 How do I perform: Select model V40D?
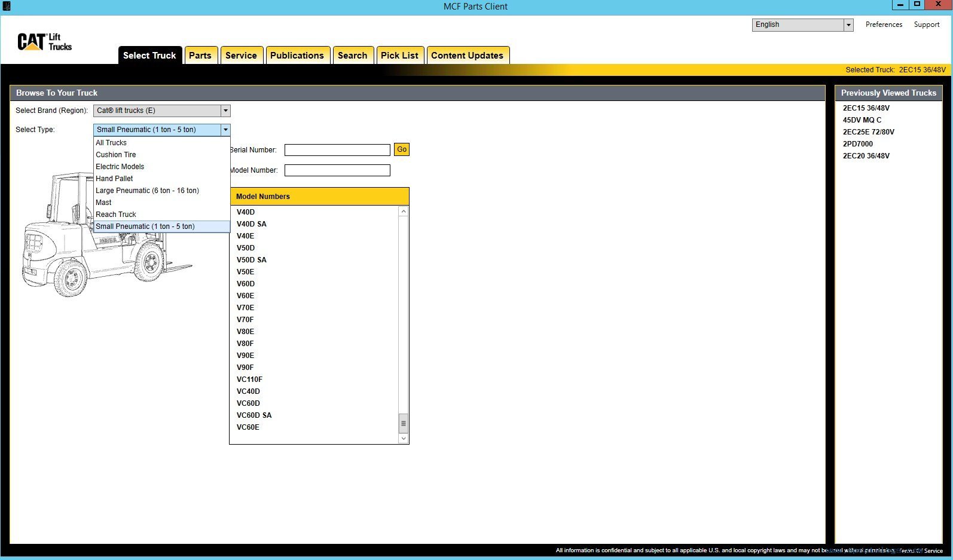(245, 212)
